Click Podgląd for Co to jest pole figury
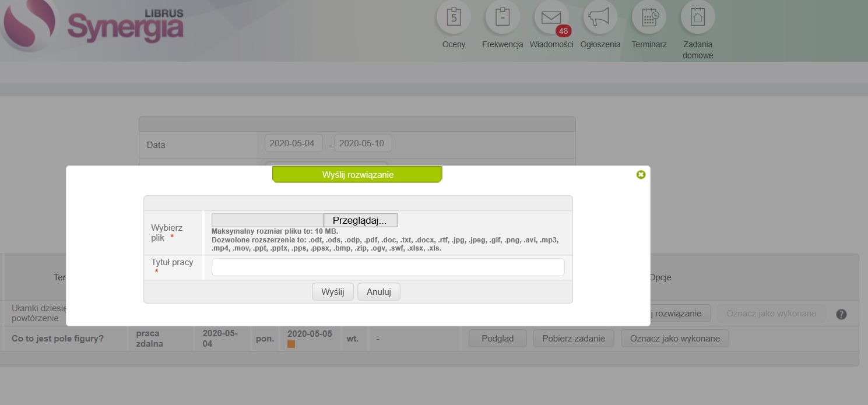Viewport: 868px width, 405px height. pyautogui.click(x=498, y=339)
